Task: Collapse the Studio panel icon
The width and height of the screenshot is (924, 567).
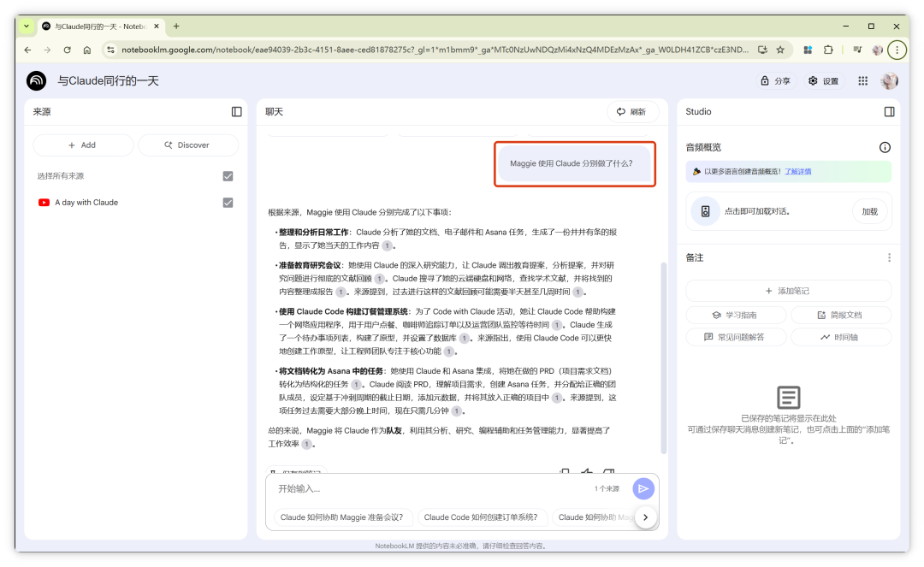Action: [889, 112]
